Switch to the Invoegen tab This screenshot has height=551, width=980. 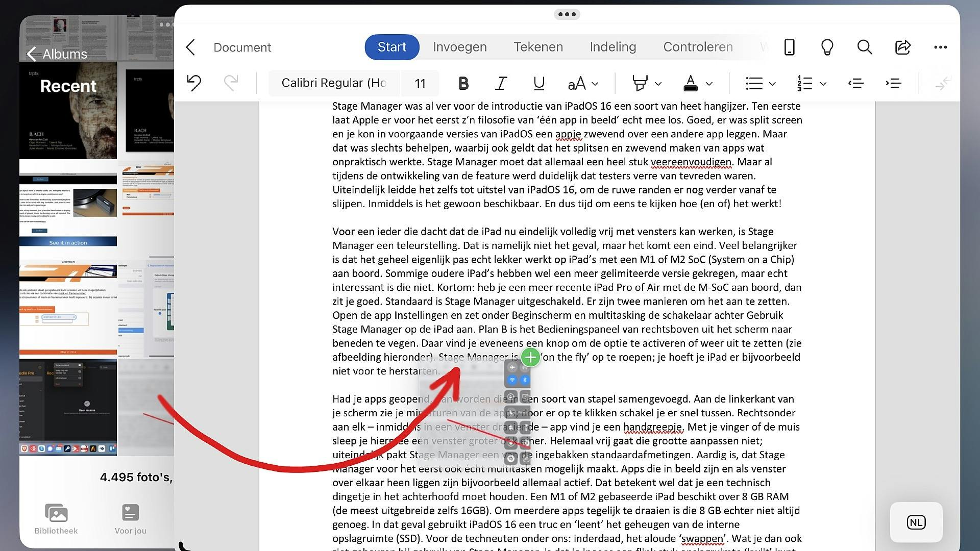459,47
